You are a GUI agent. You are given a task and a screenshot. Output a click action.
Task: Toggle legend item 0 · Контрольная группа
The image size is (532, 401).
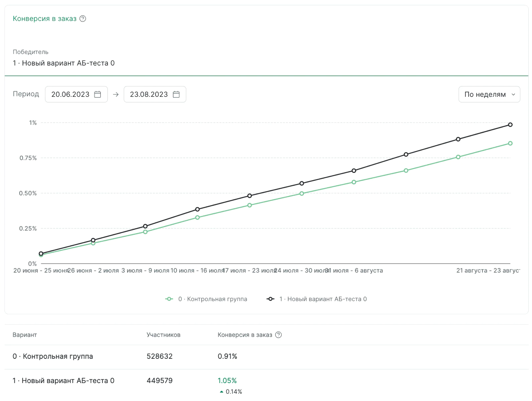(206, 299)
